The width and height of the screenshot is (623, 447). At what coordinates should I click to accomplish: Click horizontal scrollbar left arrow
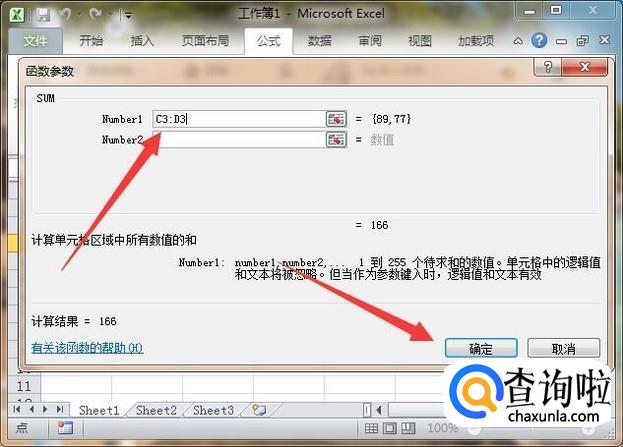pos(379,410)
